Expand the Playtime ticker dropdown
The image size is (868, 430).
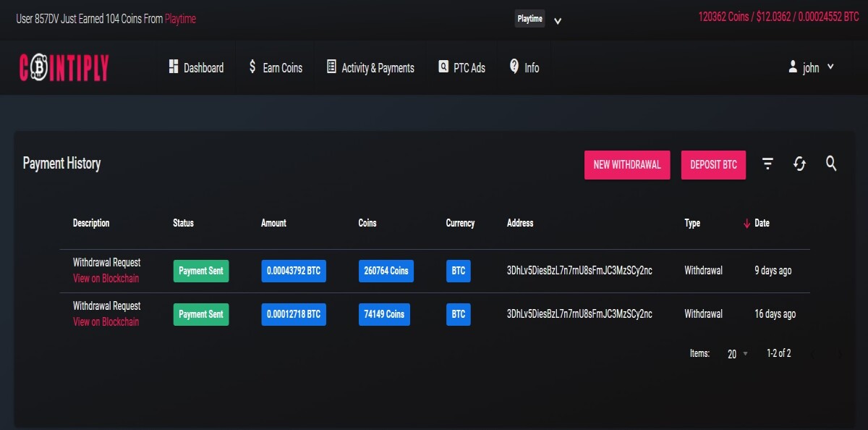click(558, 20)
